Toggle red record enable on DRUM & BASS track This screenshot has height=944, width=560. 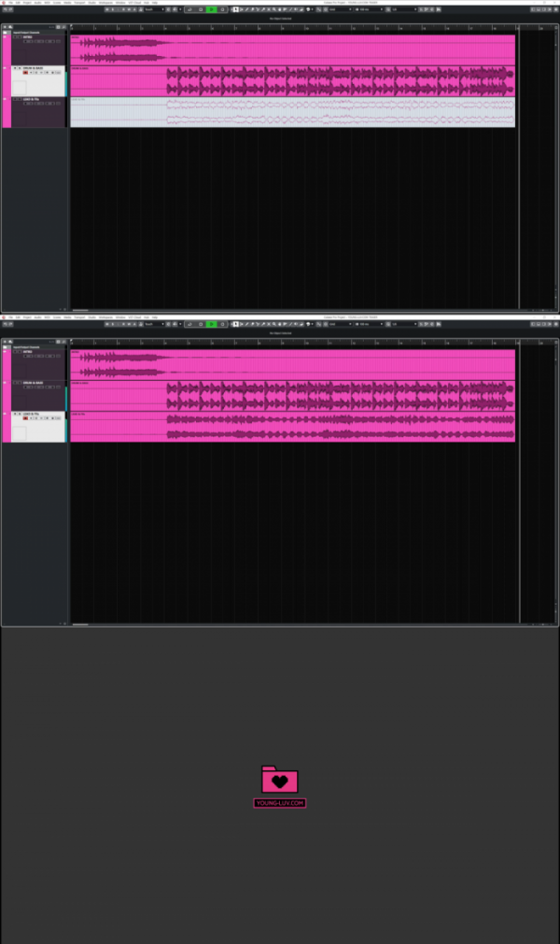pos(25,73)
